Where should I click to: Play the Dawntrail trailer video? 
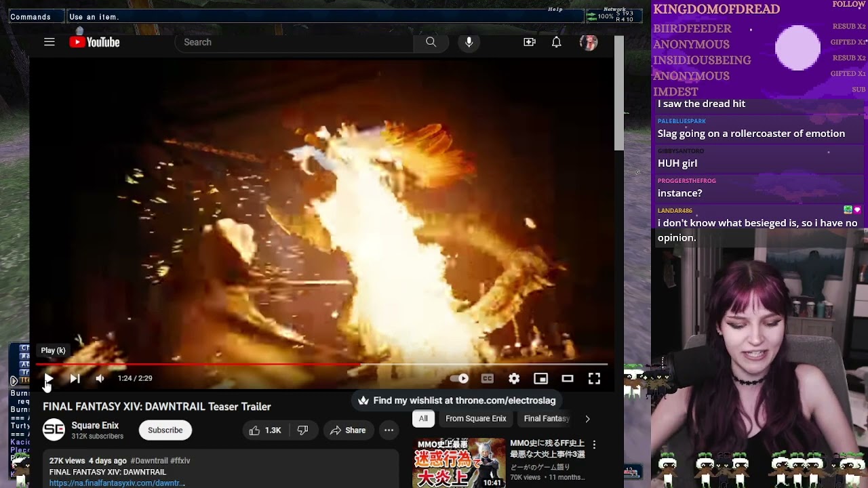[49, 378]
